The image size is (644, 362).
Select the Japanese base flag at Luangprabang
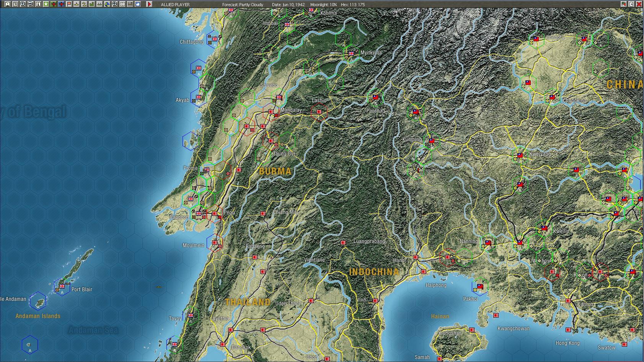point(343,242)
